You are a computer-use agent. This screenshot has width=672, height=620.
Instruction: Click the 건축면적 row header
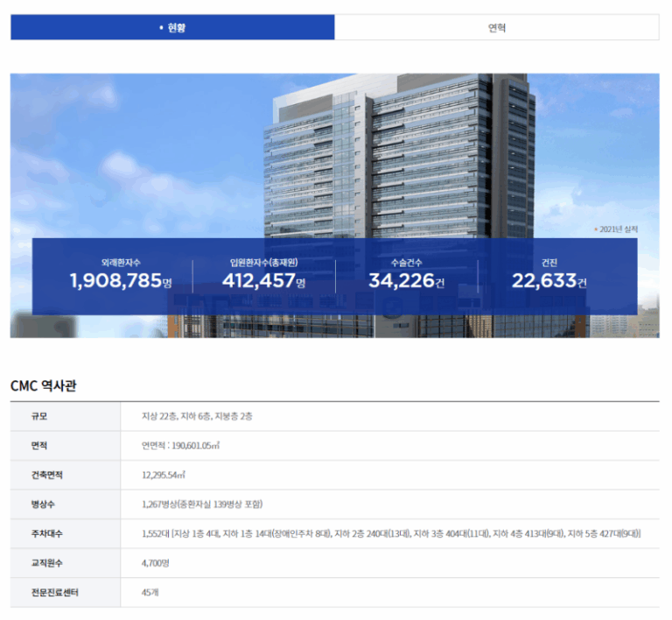click(47, 475)
